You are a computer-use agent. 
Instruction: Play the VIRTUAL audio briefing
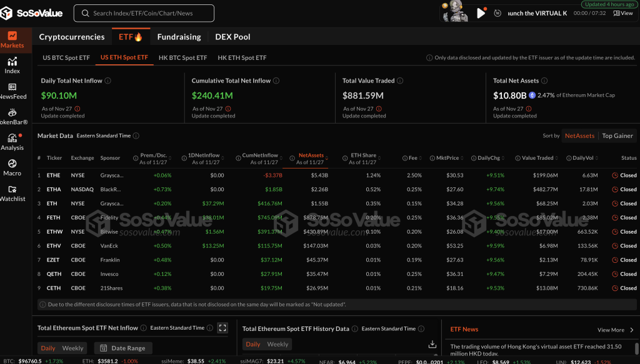[x=481, y=14]
